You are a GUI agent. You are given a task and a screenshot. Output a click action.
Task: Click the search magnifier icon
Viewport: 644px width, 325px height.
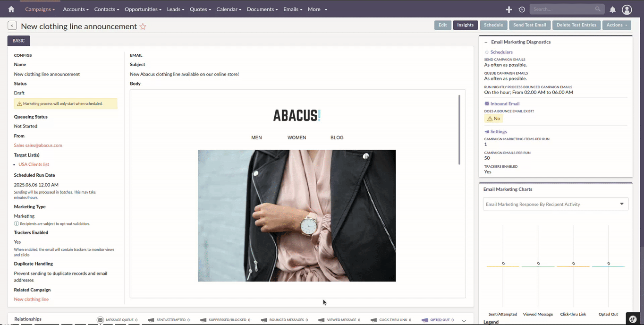tap(598, 9)
